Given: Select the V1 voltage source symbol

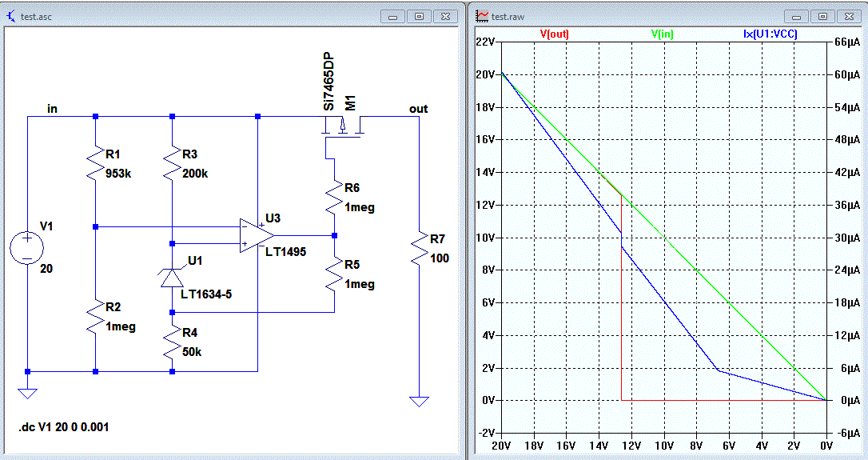Looking at the screenshot, I should 27,246.
